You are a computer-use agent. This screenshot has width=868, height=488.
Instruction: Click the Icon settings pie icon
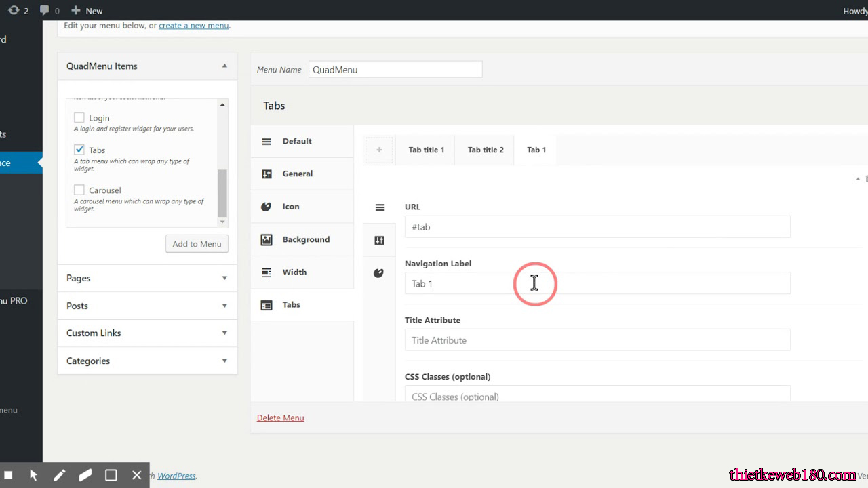pyautogui.click(x=266, y=206)
